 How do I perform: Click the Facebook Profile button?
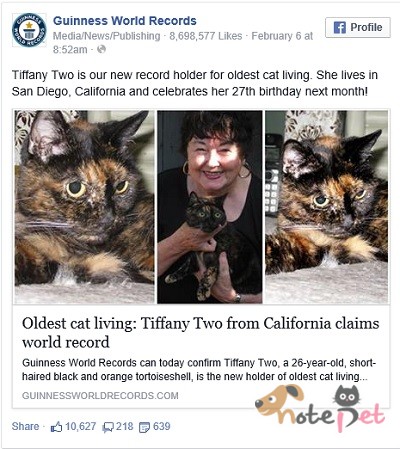358,27
